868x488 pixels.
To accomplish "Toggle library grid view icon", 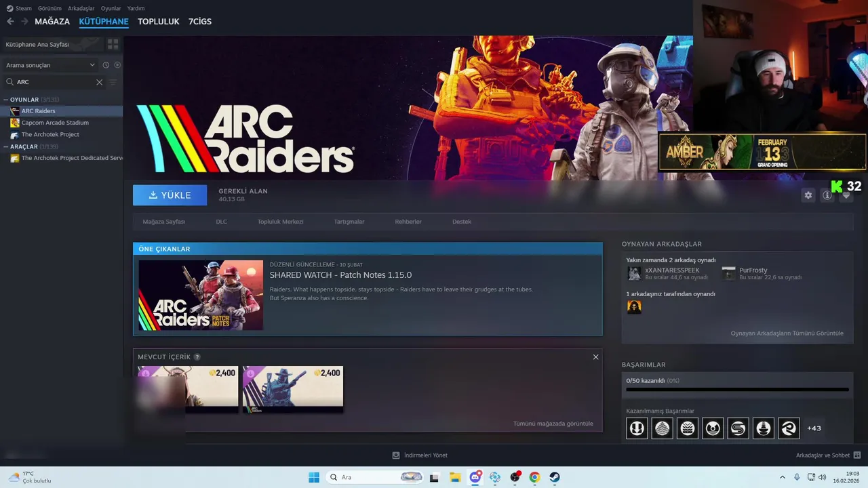I will tap(113, 44).
